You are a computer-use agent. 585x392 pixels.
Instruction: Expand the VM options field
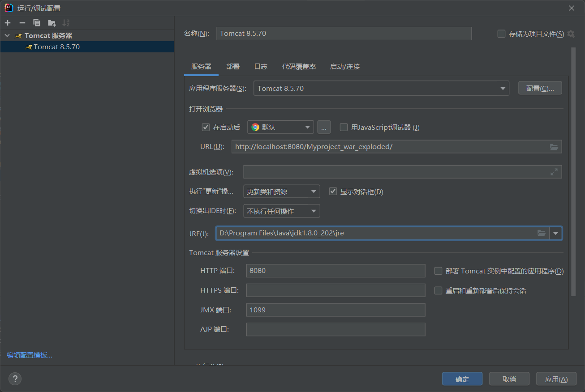click(x=554, y=172)
